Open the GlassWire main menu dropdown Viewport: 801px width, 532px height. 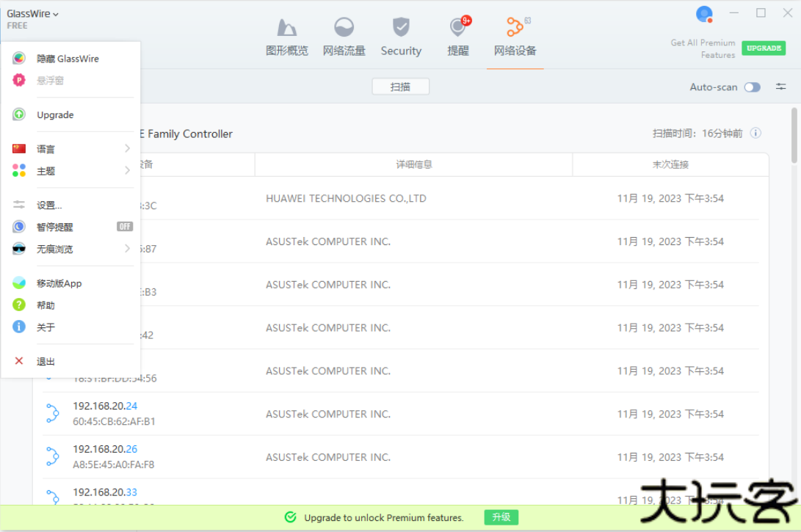point(32,14)
